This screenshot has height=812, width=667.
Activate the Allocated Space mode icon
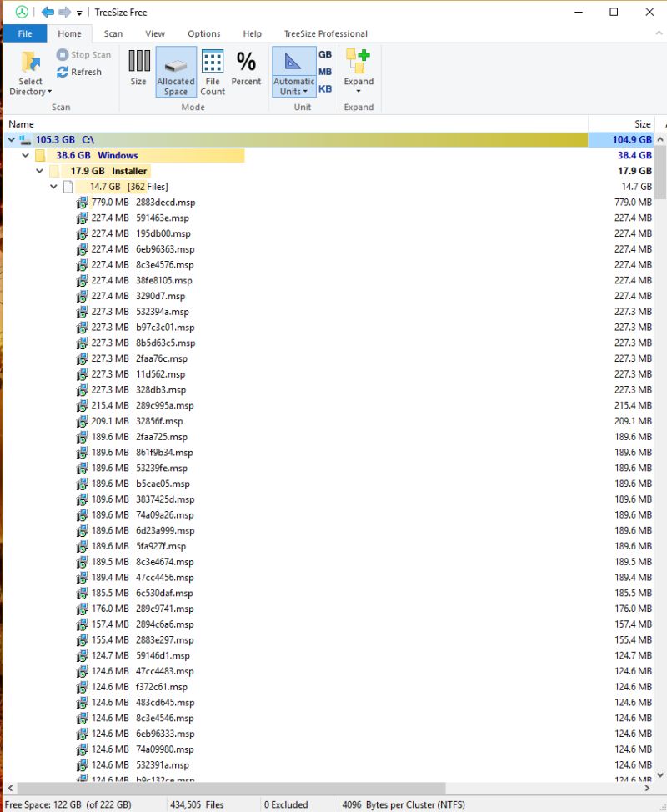175,67
